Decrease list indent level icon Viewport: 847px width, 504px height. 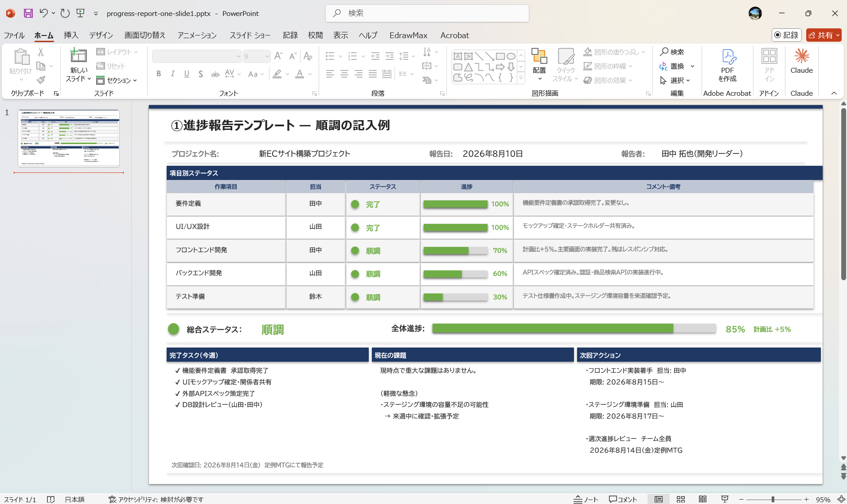tap(375, 56)
